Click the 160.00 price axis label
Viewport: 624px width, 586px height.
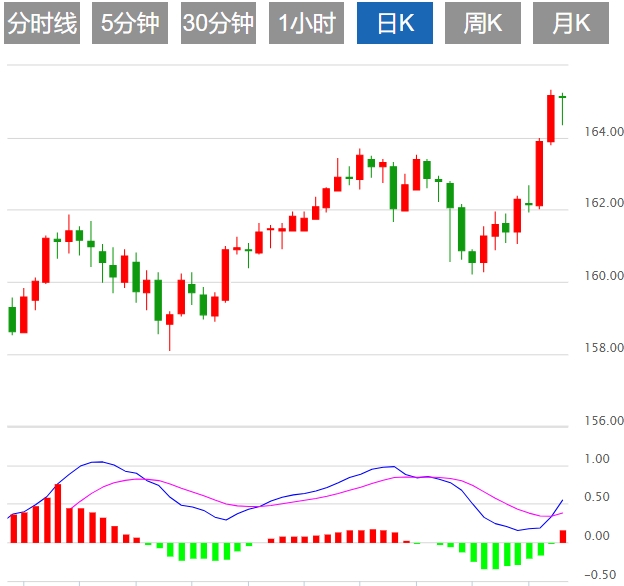tap(604, 276)
